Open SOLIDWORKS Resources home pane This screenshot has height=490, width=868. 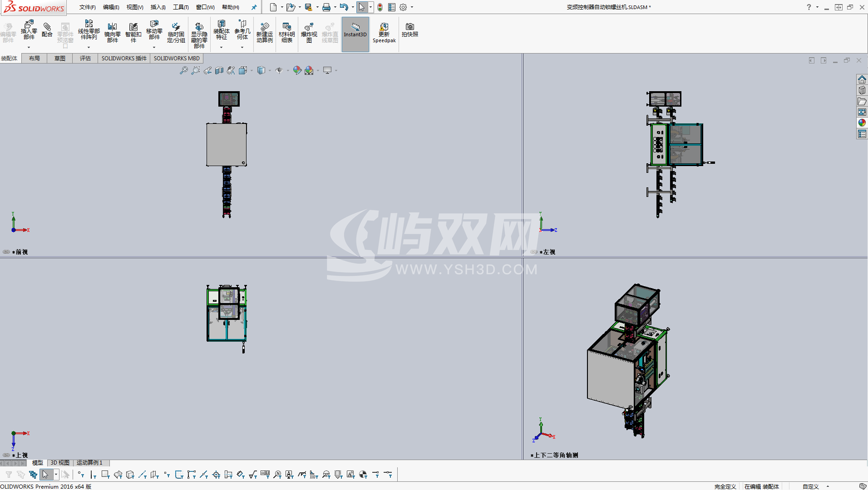point(862,80)
